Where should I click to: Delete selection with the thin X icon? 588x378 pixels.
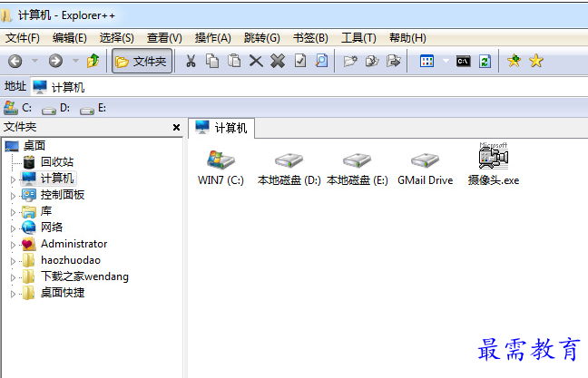256,61
